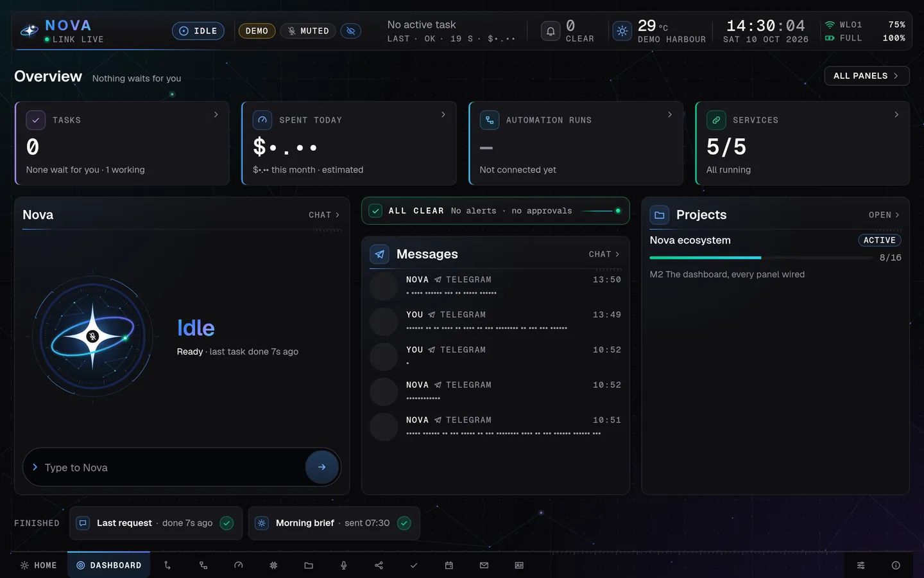The image size is (924, 578).
Task: Open the folder icon in the bottom navigation
Action: tap(309, 565)
